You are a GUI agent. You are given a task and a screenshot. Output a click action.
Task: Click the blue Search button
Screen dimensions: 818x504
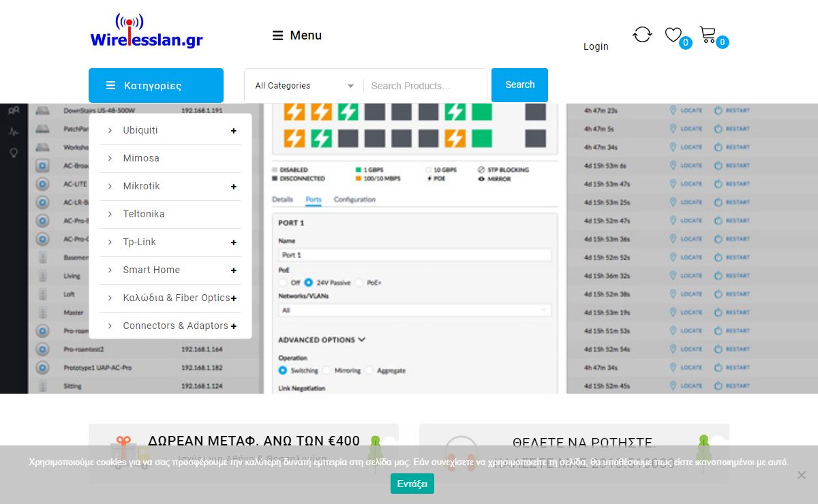point(519,85)
